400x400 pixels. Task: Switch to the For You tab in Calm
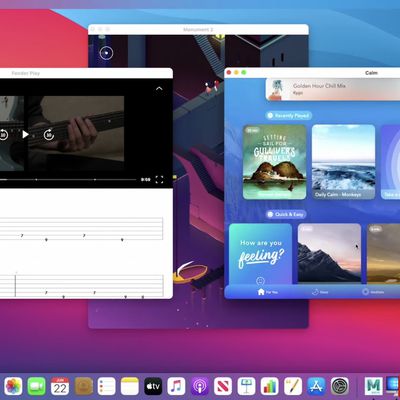268,292
